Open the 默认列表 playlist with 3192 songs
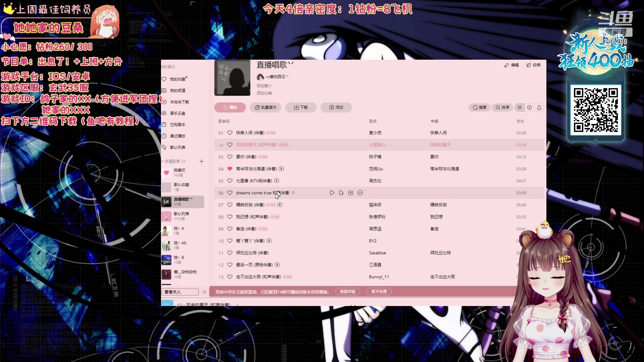The image size is (644, 362). pyautogui.click(x=183, y=216)
